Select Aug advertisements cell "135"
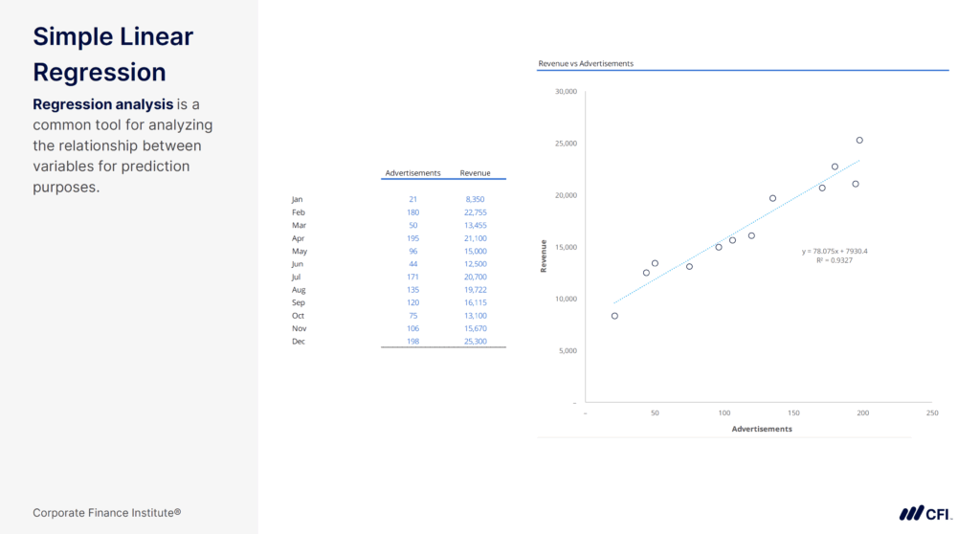This screenshot has width=980, height=534. pyautogui.click(x=412, y=290)
